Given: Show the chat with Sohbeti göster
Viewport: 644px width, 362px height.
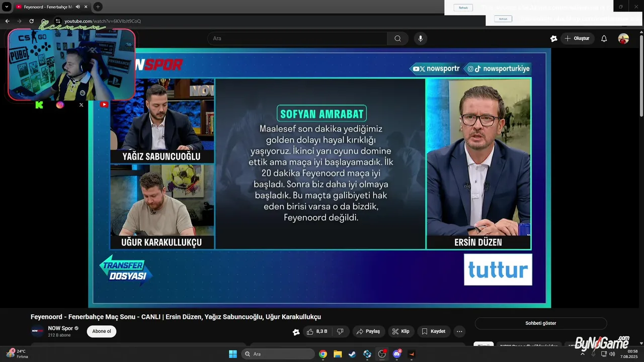Looking at the screenshot, I should tap(541, 323).
